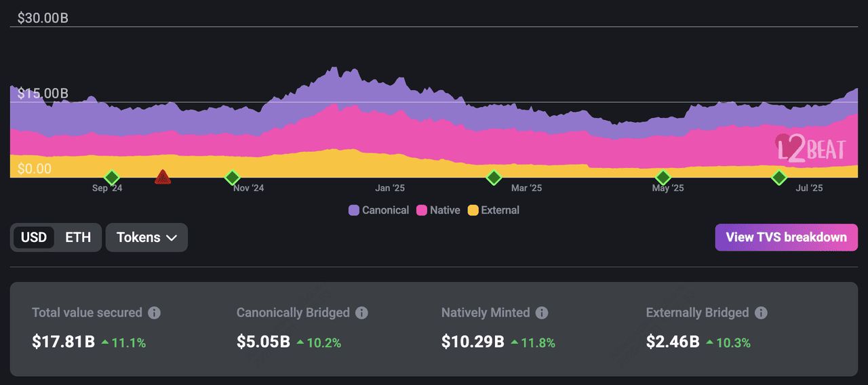Viewport: 868px width, 385px height.
Task: Switch chart currency to ETH
Action: point(78,237)
